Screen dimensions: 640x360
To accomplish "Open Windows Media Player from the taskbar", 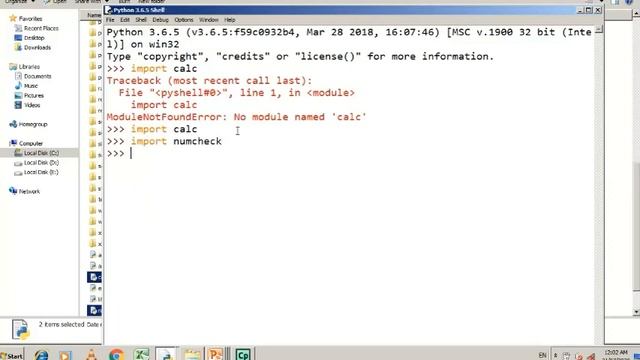I will pyautogui.click(x=65, y=355).
